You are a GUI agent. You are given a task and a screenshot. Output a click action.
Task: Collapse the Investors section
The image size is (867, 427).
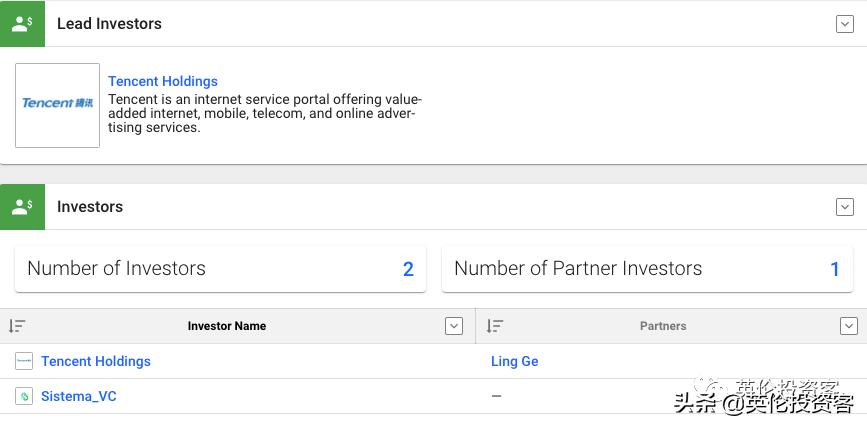click(x=845, y=207)
